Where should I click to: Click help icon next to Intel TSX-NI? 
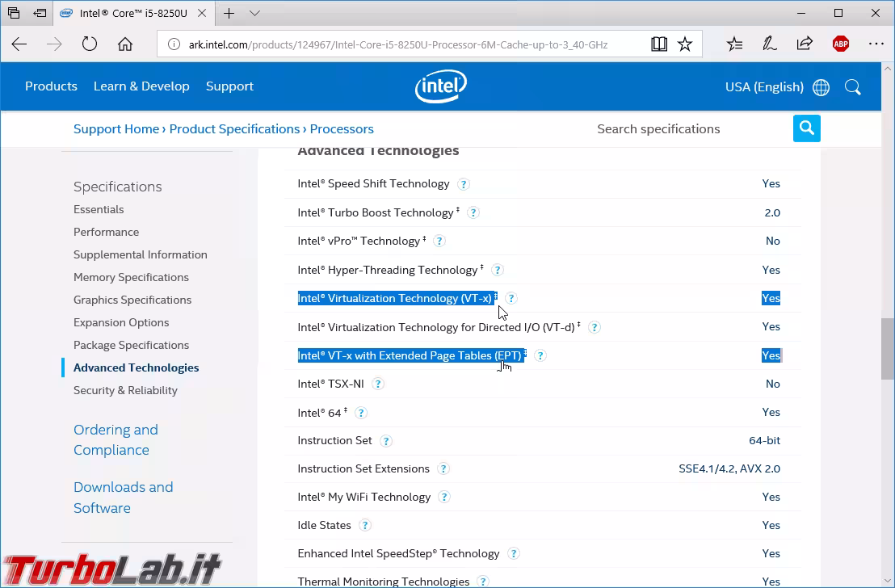pos(377,384)
